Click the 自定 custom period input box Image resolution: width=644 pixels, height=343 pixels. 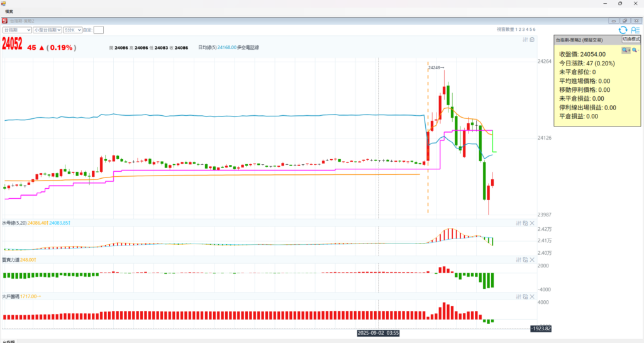pyautogui.click(x=99, y=30)
